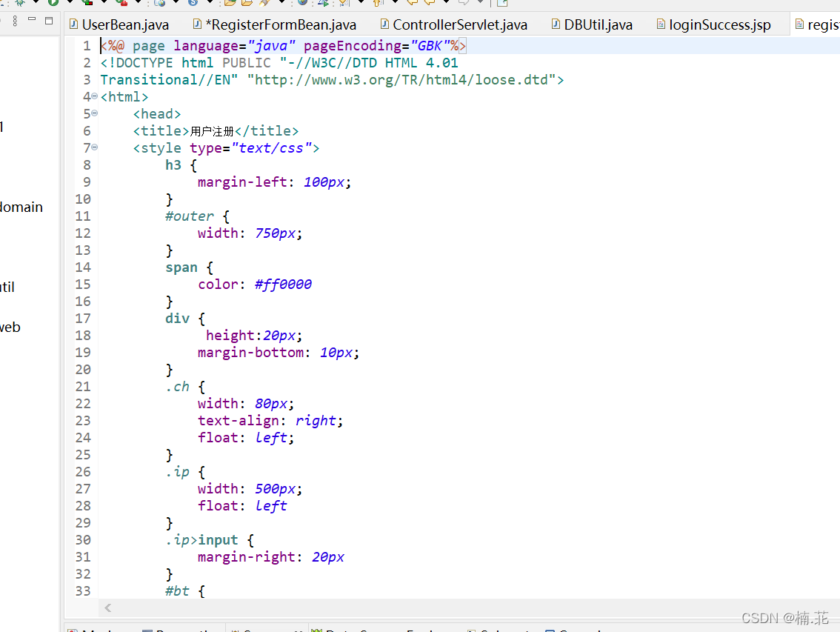Jump to Last Edit Location icon
840x632 pixels.
(412, 4)
